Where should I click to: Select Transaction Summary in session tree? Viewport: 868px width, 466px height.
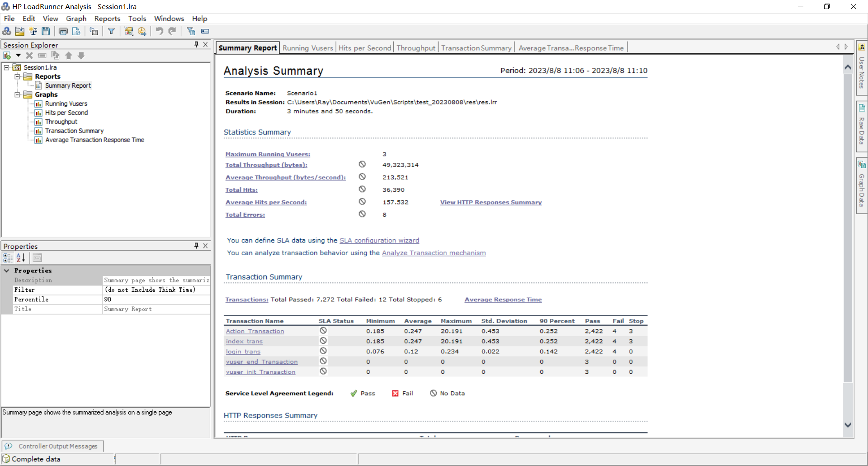[74, 131]
